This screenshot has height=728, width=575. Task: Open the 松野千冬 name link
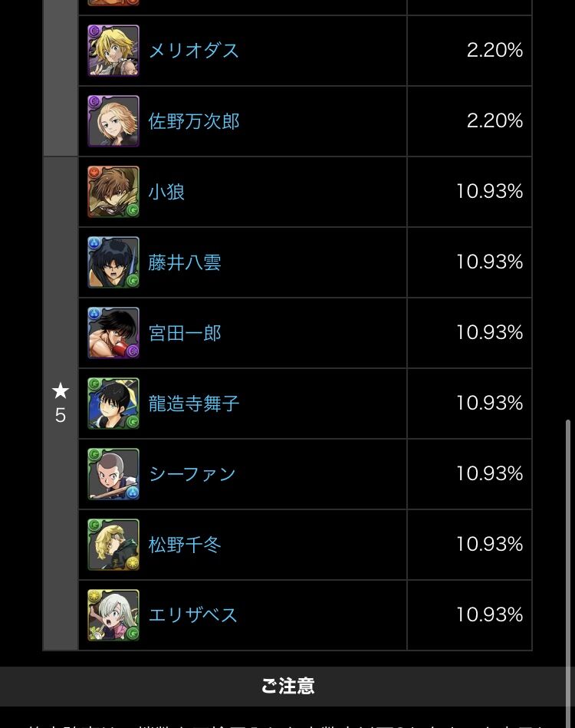(185, 545)
